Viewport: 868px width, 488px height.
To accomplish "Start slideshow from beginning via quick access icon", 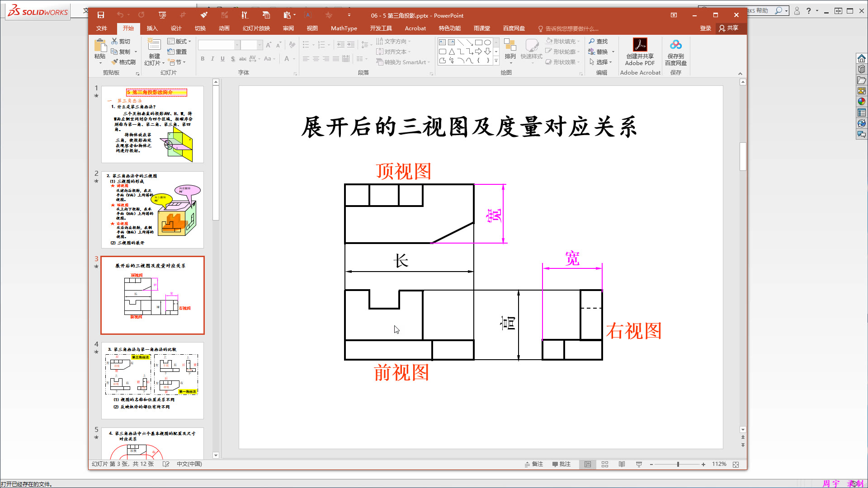I will [x=162, y=15].
